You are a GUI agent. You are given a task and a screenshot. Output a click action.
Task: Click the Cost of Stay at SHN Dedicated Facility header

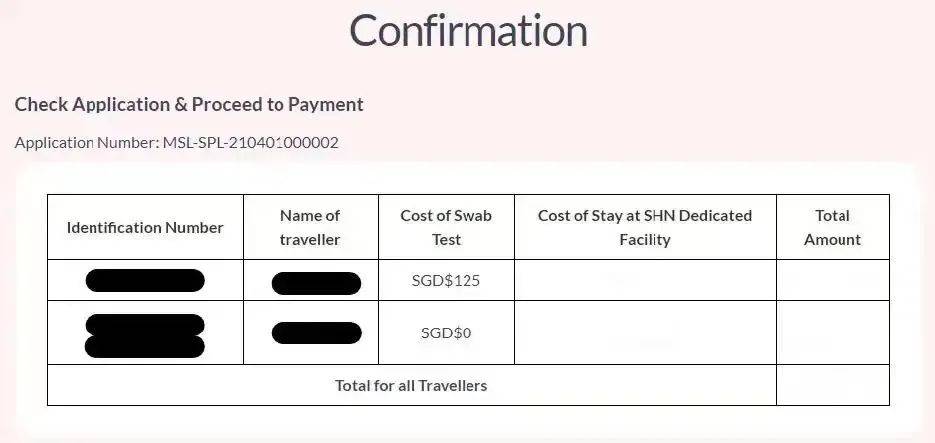(645, 227)
